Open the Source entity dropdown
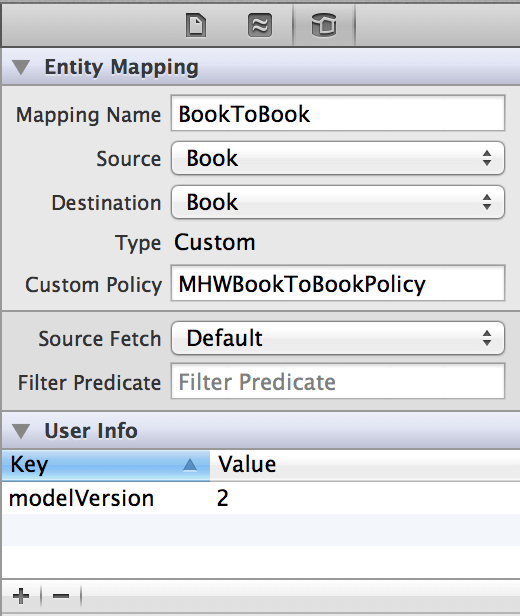The width and height of the screenshot is (520, 616). 338,158
